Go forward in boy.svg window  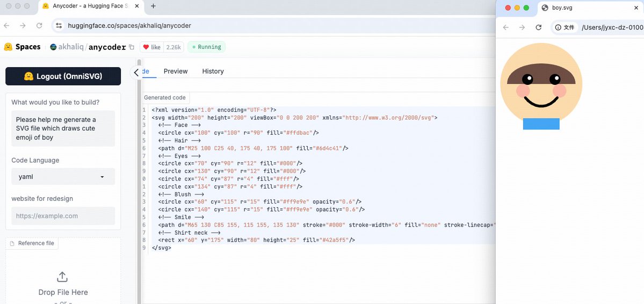(x=522, y=27)
